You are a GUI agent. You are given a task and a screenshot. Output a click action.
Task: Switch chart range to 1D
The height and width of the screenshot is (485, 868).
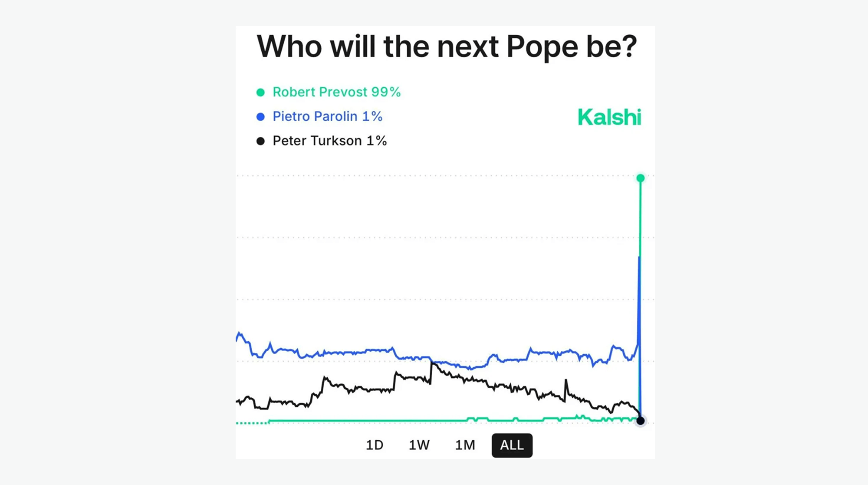pyautogui.click(x=375, y=445)
